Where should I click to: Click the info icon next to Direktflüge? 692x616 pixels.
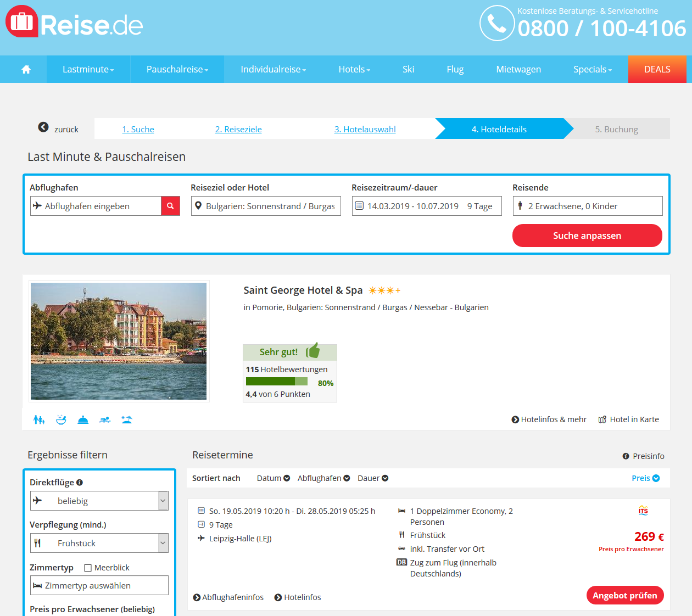tap(80, 483)
